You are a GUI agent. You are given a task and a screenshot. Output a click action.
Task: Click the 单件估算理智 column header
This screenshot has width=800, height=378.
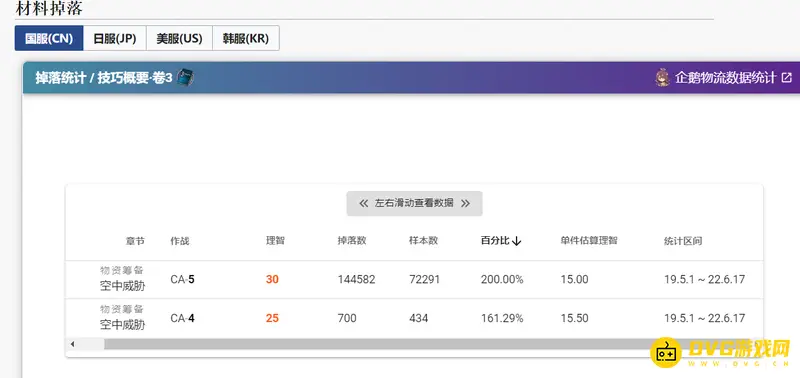coord(589,240)
